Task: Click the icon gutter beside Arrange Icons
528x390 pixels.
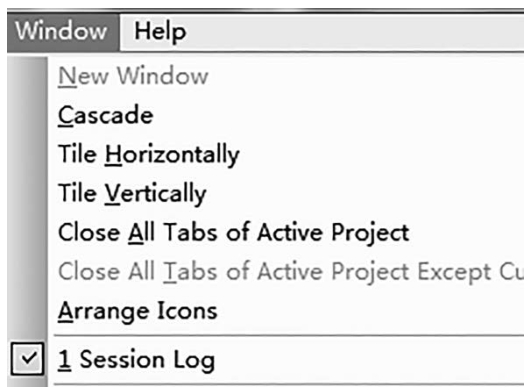Action: (x=27, y=311)
